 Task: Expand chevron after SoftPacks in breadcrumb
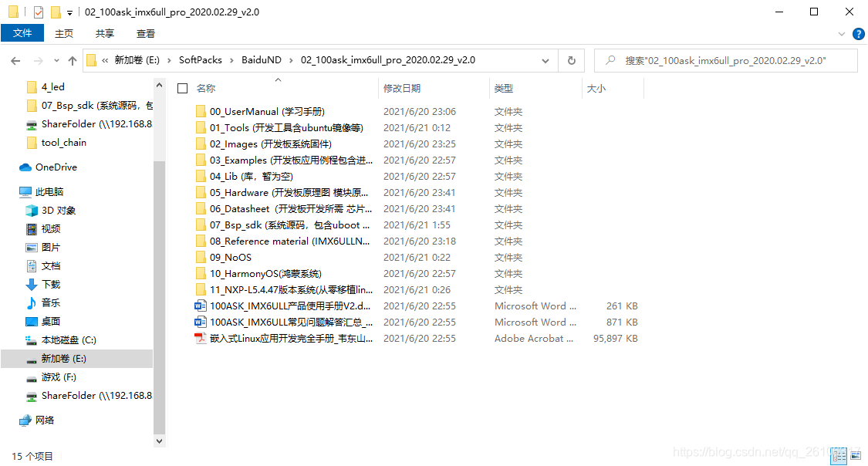(232, 60)
